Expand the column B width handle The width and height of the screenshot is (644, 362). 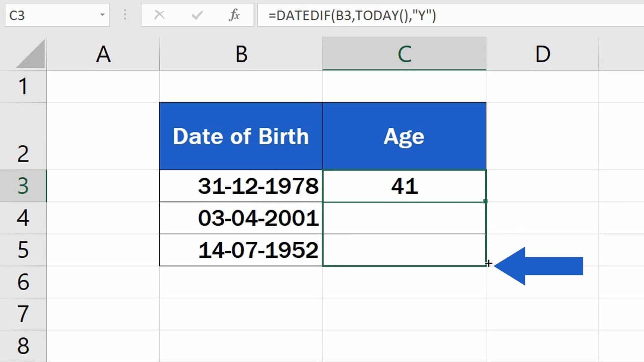pos(322,54)
